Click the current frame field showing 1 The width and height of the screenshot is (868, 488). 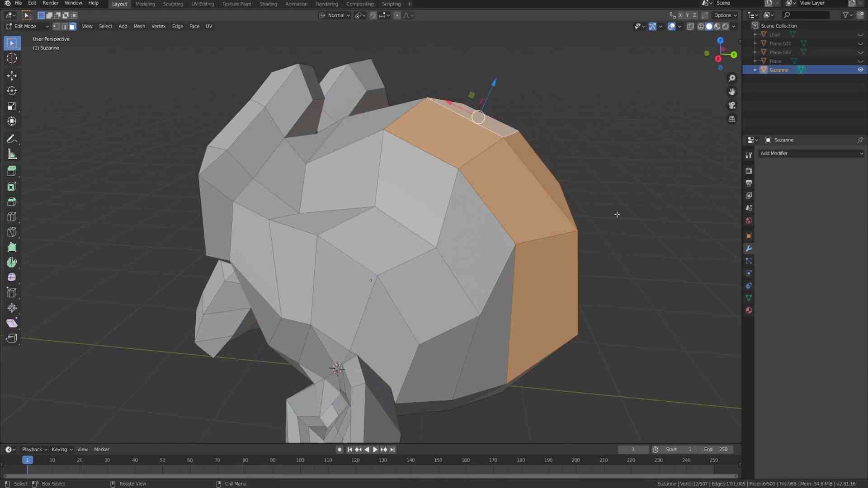pyautogui.click(x=633, y=450)
